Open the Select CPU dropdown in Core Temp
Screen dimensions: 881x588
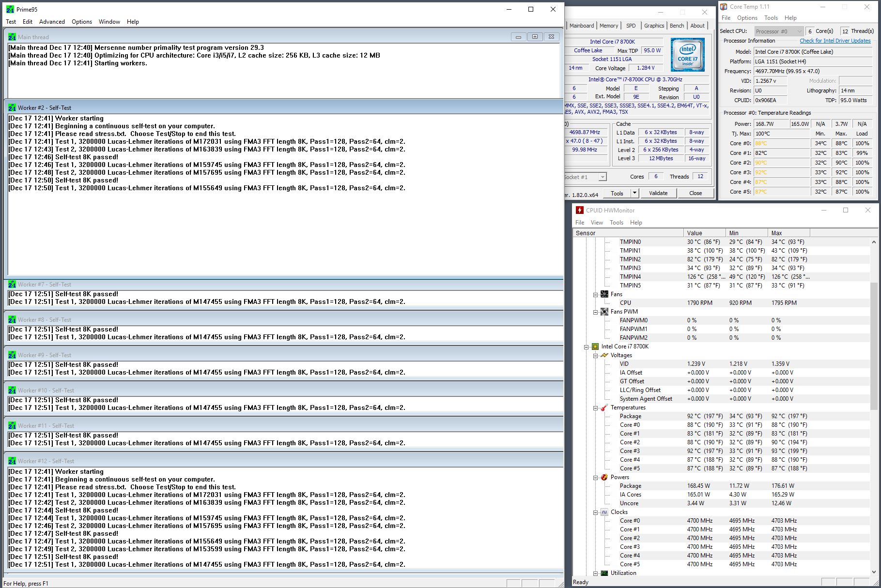(x=779, y=31)
